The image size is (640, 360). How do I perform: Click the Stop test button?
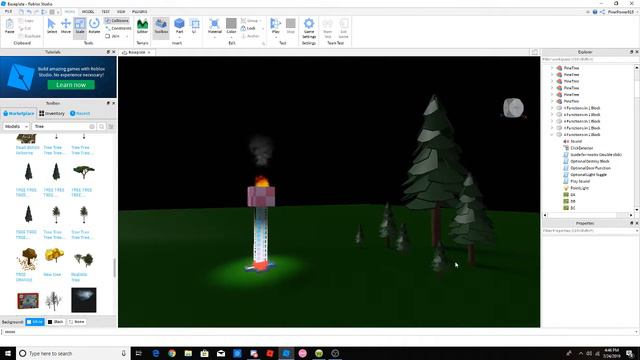(291, 26)
